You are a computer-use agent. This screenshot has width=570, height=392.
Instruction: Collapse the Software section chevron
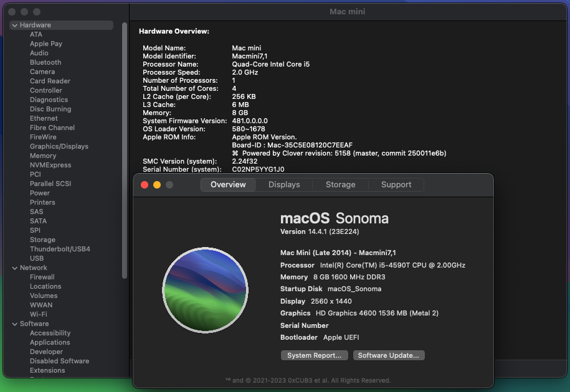14,324
